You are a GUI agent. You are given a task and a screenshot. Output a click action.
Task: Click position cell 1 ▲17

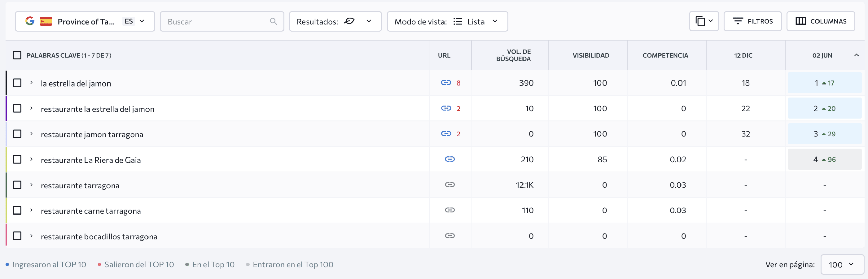click(824, 83)
